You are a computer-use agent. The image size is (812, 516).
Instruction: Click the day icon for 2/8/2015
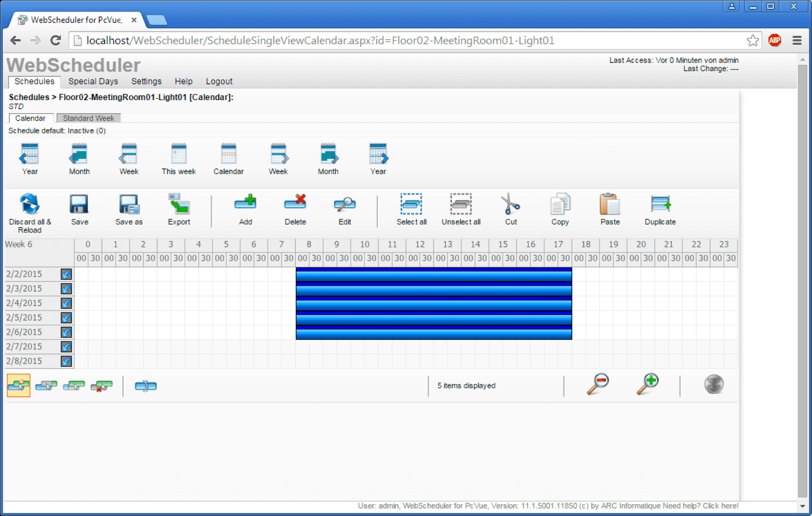click(66, 361)
